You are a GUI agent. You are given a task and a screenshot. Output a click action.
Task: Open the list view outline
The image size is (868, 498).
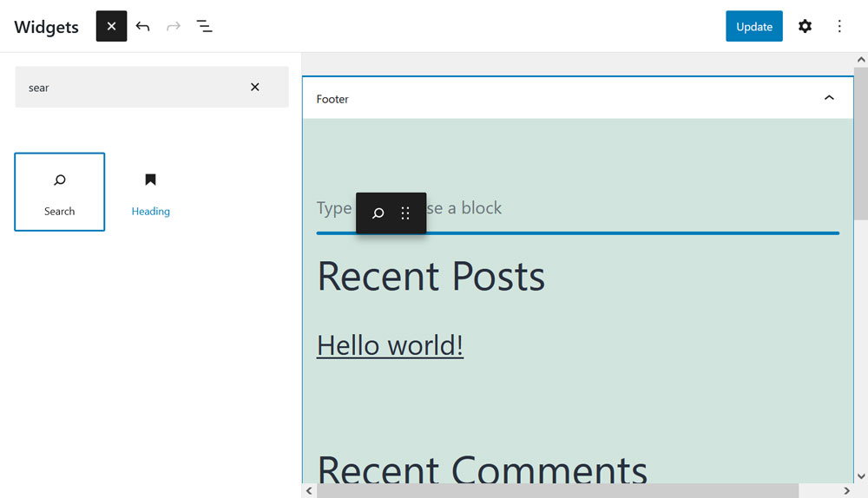(204, 26)
